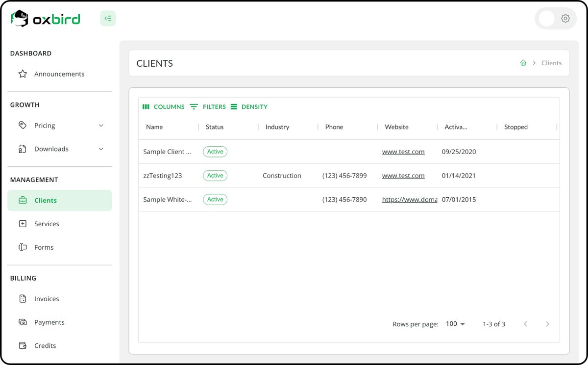Click the Downloads file icon
Viewport: 588px width, 365px height.
pos(23,149)
